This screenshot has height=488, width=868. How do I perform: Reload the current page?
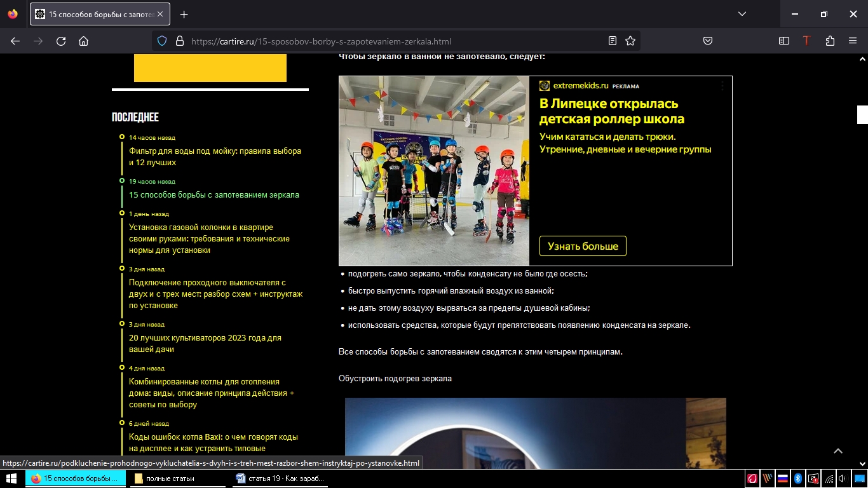tap(61, 41)
